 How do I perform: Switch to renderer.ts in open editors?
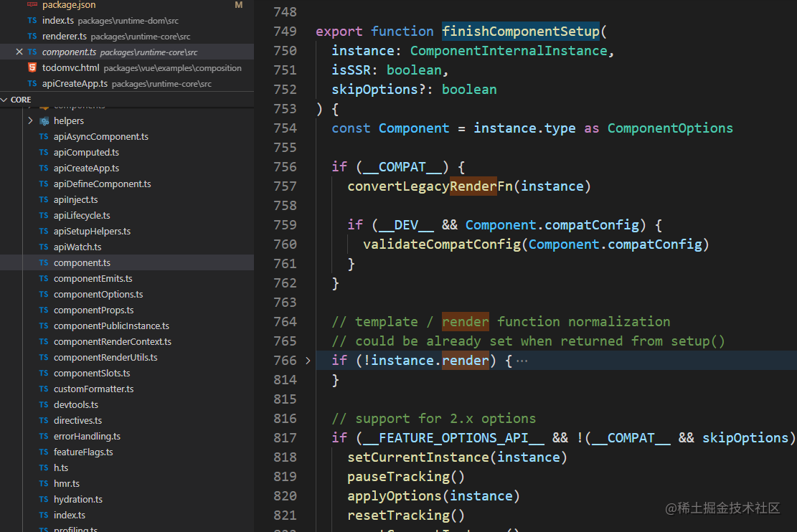click(65, 36)
